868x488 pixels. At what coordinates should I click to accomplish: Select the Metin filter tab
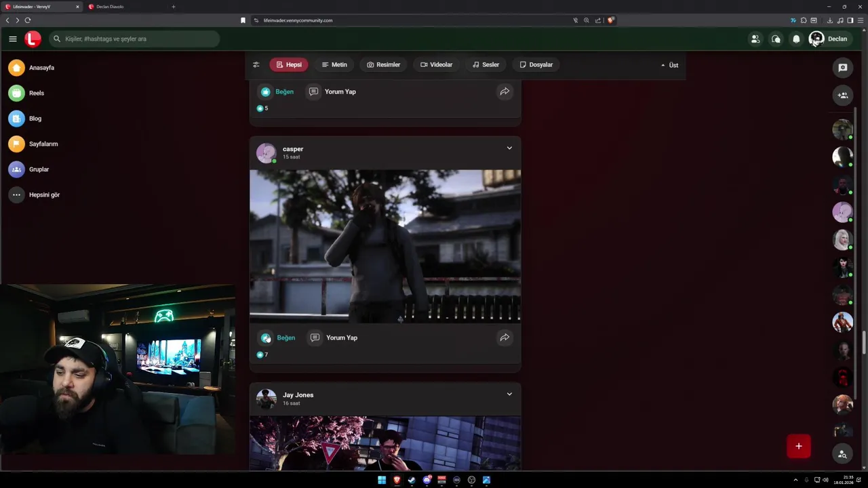(x=334, y=64)
